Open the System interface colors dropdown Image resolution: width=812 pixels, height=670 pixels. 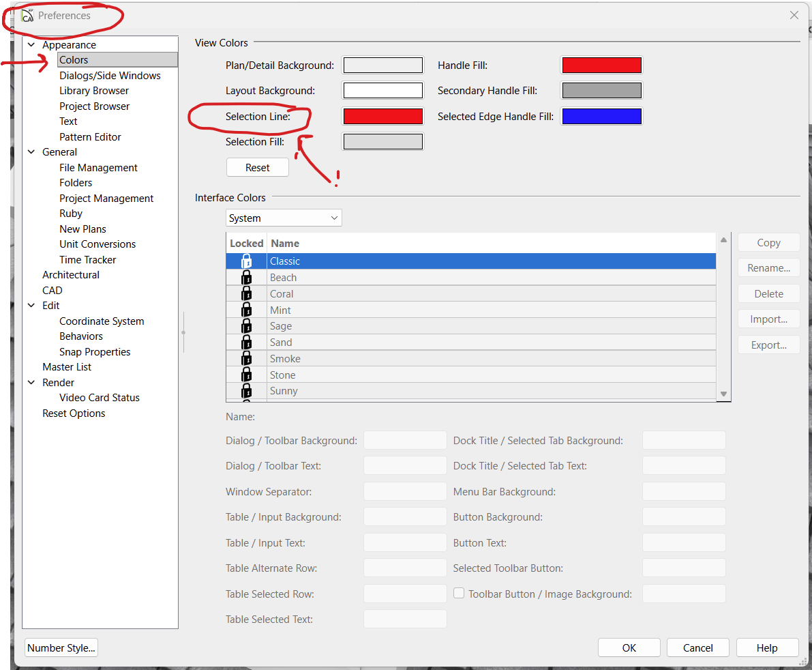[284, 218]
